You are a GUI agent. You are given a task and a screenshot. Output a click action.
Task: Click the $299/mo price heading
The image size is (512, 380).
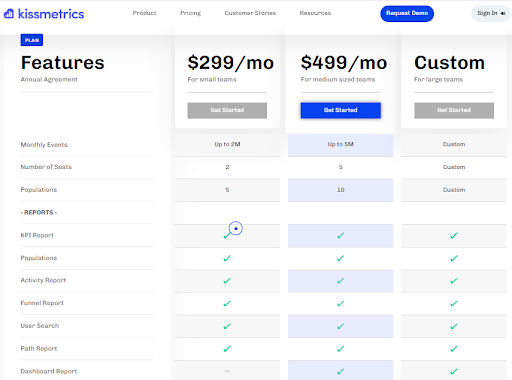[x=231, y=63]
